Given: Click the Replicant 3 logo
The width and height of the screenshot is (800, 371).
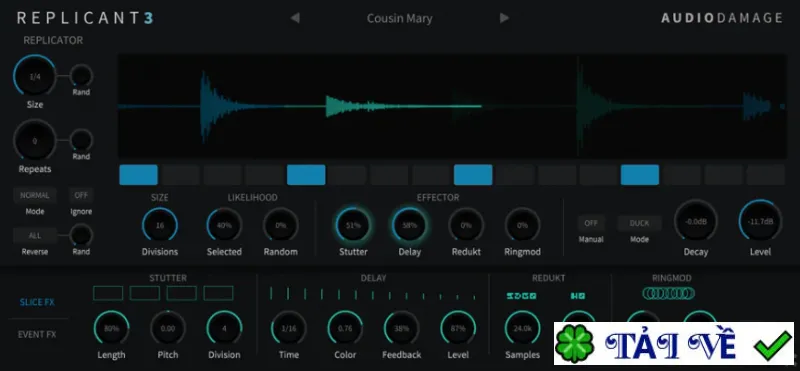Looking at the screenshot, I should [85, 18].
